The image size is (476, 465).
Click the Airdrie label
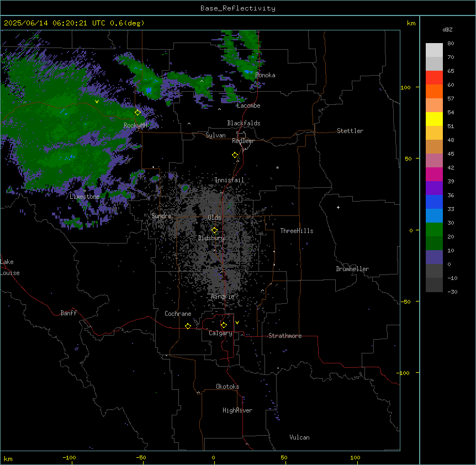coord(223,297)
